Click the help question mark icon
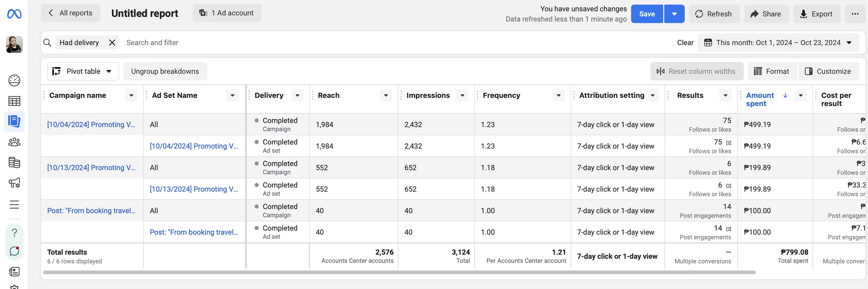868x289 pixels. click(x=14, y=232)
